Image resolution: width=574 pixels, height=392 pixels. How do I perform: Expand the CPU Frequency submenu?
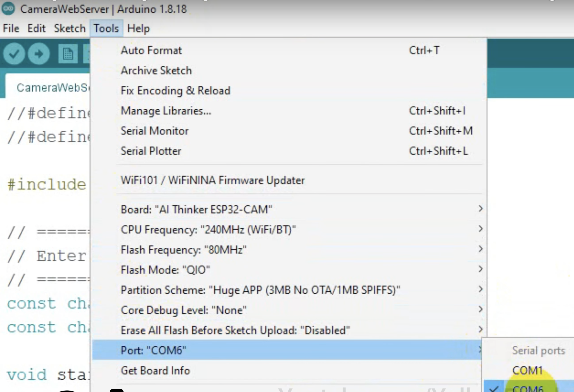[208, 230]
